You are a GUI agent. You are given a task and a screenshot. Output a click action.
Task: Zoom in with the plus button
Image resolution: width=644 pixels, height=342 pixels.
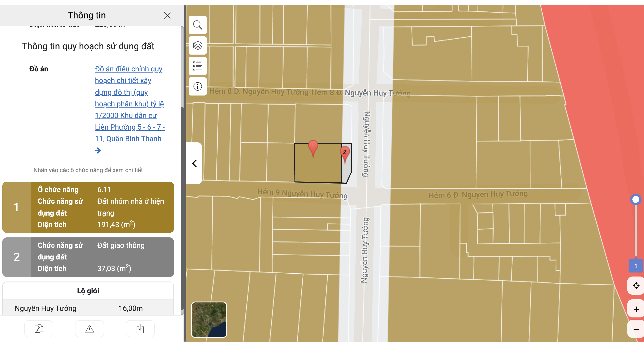pyautogui.click(x=636, y=309)
